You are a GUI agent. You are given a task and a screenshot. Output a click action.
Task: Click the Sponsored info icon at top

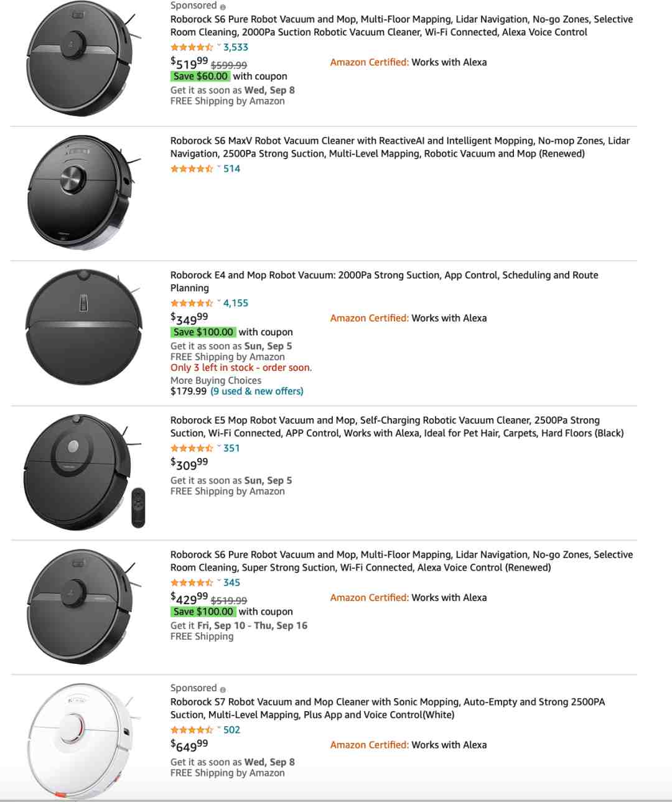point(223,7)
